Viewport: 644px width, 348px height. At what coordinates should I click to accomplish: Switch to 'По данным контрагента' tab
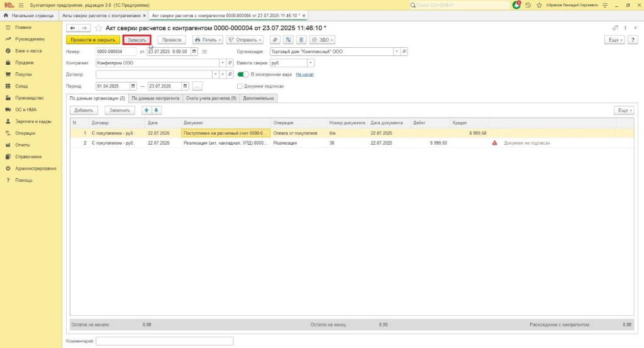(155, 98)
